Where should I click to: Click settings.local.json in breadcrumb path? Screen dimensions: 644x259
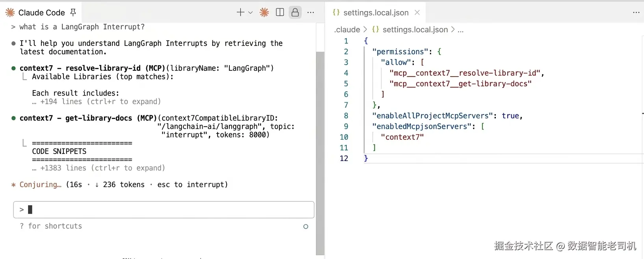(x=415, y=30)
